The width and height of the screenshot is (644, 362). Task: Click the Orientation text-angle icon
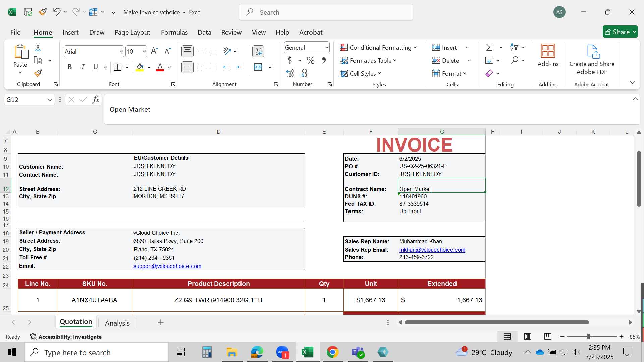click(x=227, y=51)
